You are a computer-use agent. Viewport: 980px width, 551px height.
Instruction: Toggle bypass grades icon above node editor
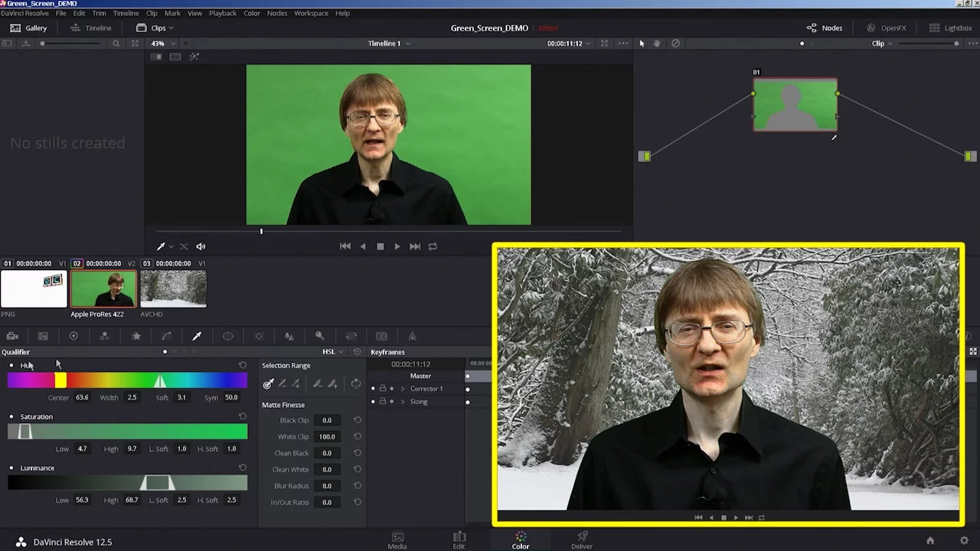coord(675,44)
